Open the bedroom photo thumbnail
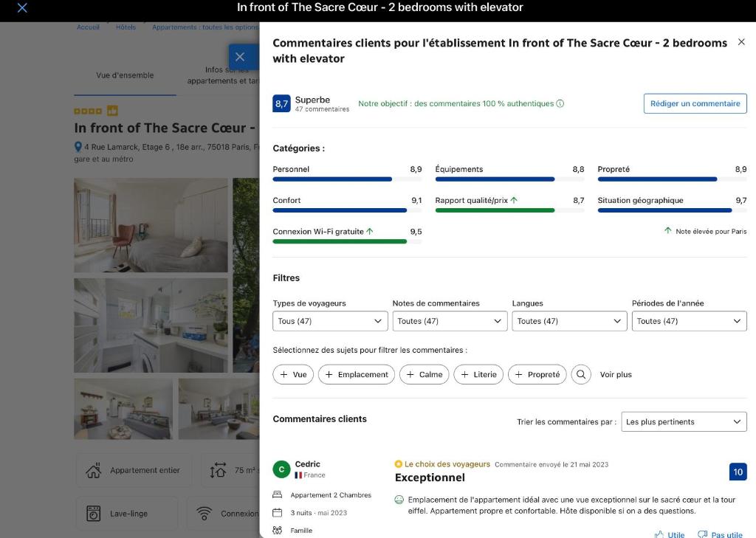This screenshot has height=538, width=756. [151, 225]
